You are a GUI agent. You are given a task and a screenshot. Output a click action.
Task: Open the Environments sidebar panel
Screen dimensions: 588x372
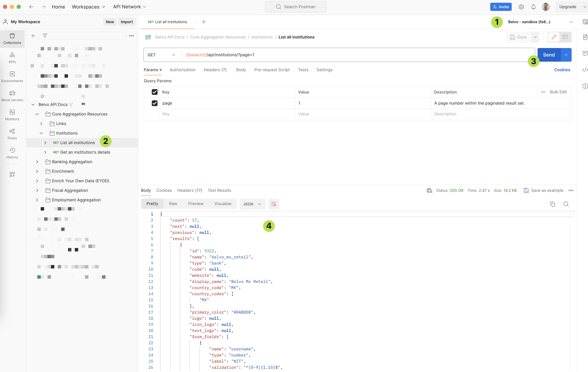(12, 77)
